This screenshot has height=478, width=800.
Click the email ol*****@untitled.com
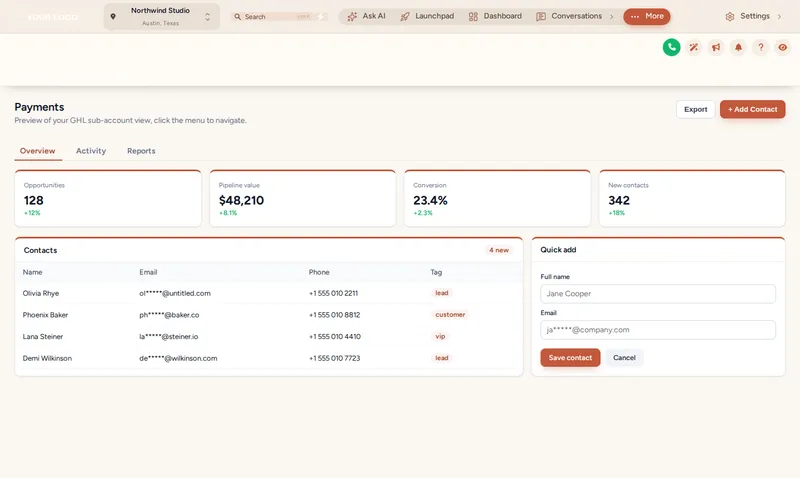tap(175, 293)
